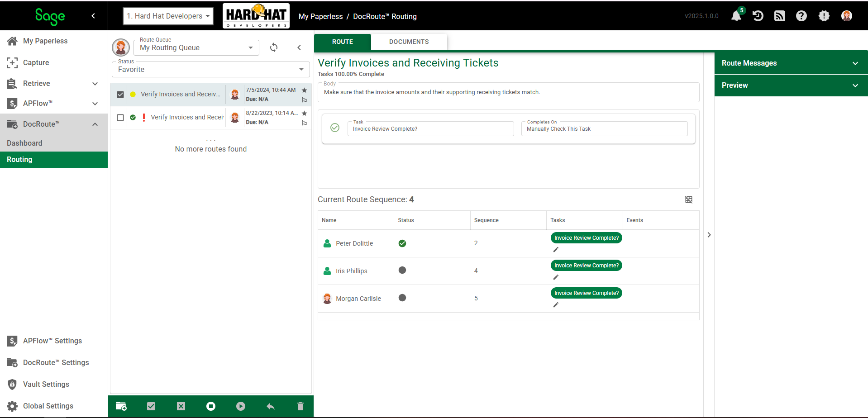The image size is (868, 418).
Task: Open Vault Settings
Action: [x=54, y=384]
